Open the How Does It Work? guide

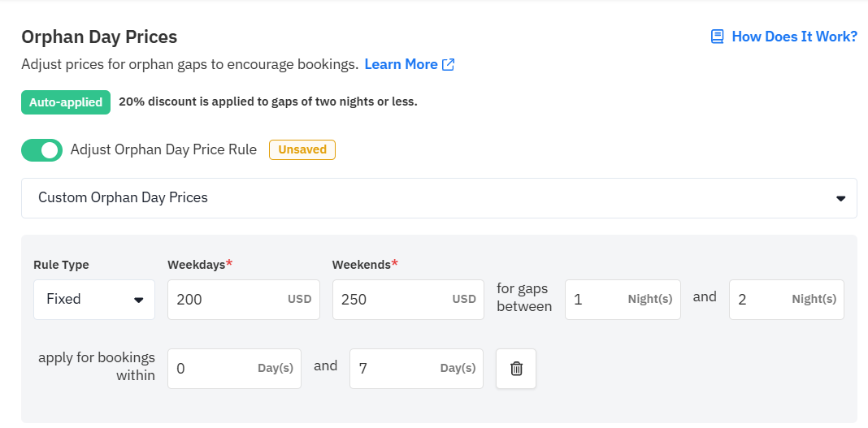794,37
